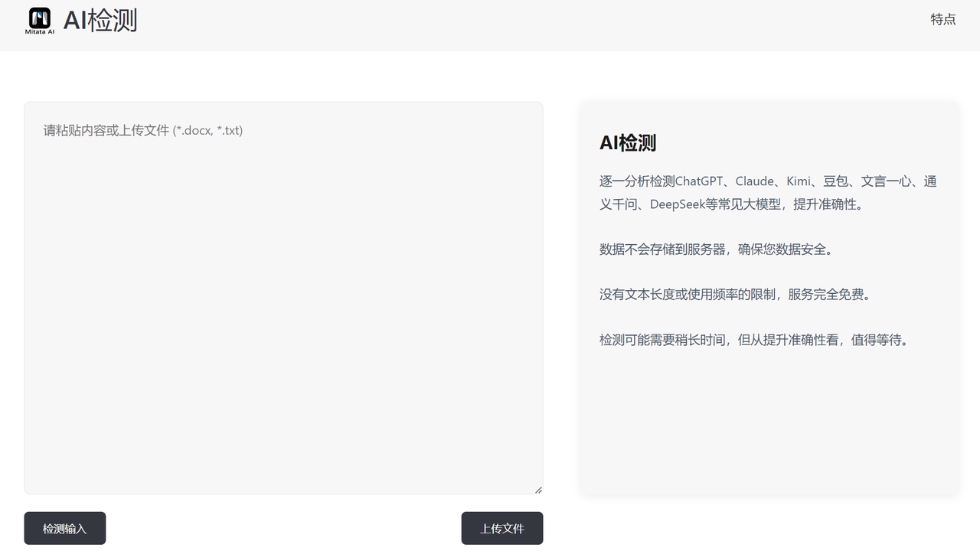Click into the paste-content text area

[283, 298]
